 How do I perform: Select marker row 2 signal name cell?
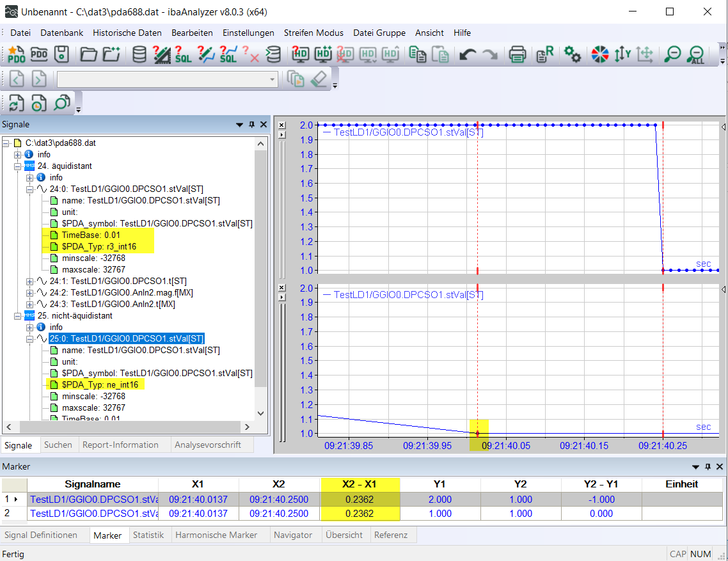[93, 514]
